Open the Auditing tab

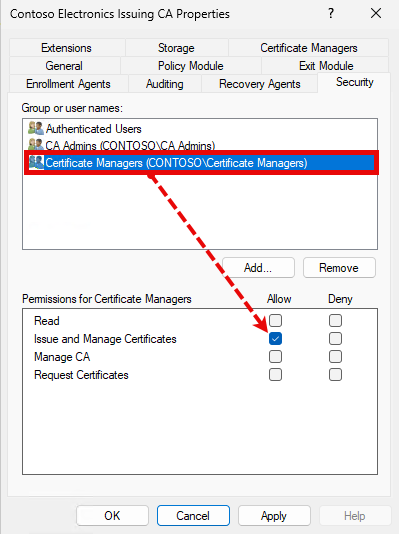[165, 84]
